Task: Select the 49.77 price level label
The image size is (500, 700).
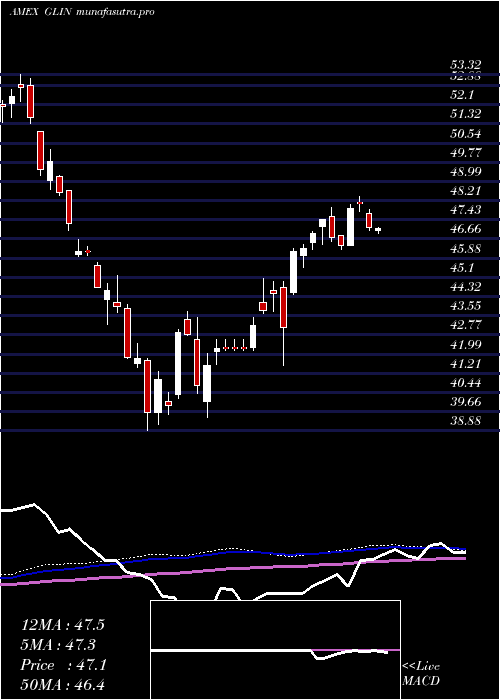Action: point(465,152)
